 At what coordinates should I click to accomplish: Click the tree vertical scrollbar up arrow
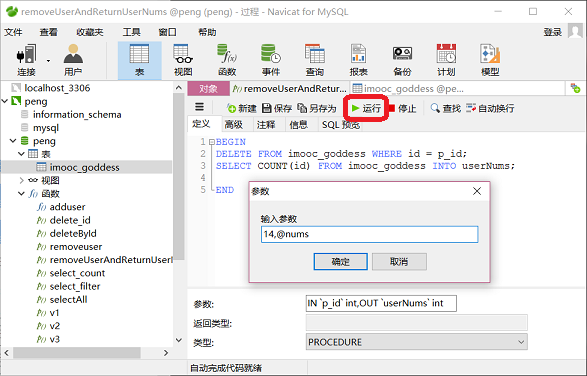[179, 88]
